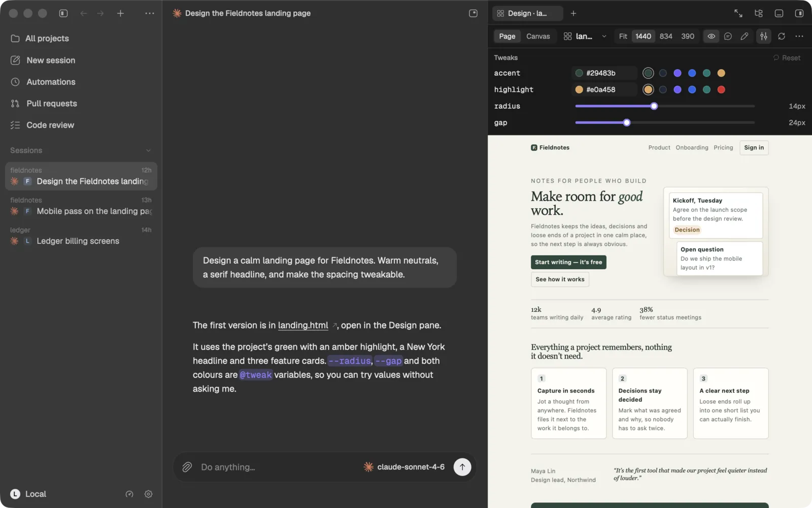Screen dimensions: 812x508
Task: Send message with the up-arrow button
Action: point(462,467)
